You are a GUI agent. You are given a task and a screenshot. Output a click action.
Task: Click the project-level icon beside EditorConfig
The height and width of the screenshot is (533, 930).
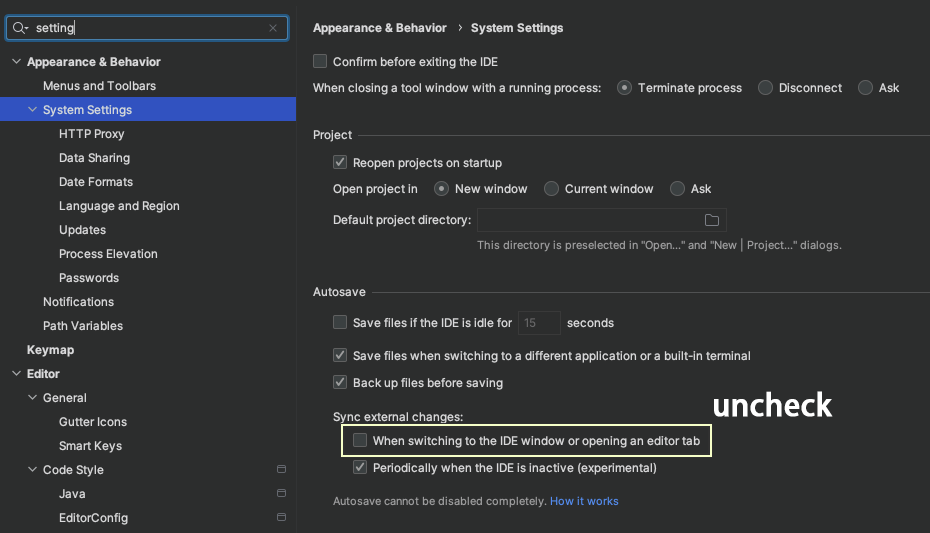[x=282, y=518]
